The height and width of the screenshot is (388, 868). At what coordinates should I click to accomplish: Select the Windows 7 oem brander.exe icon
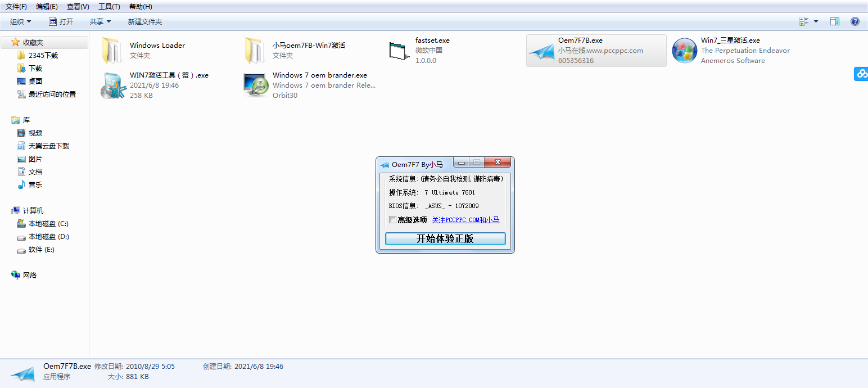pos(256,85)
